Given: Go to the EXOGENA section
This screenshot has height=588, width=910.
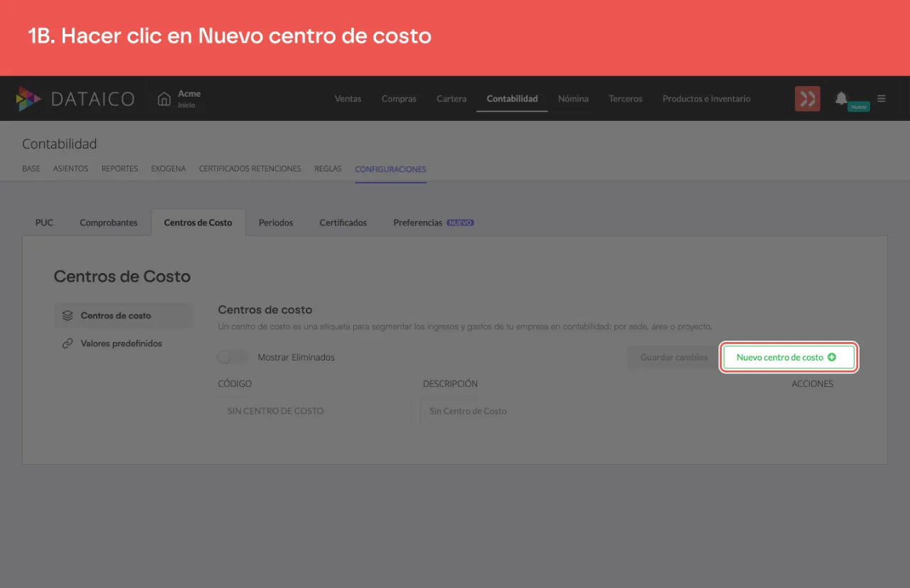Looking at the screenshot, I should point(168,169).
